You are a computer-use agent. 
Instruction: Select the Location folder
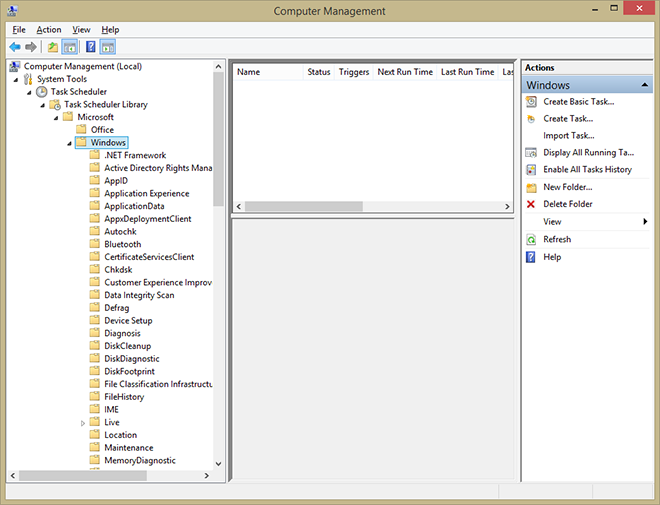(120, 435)
